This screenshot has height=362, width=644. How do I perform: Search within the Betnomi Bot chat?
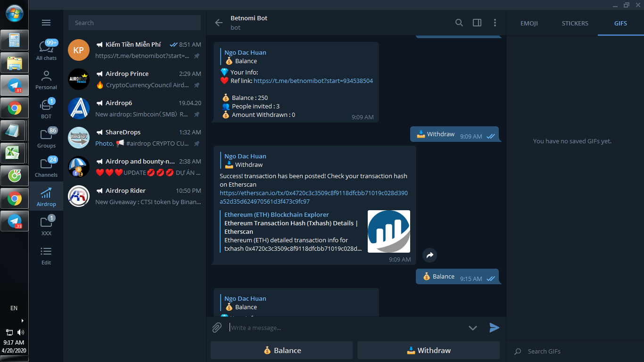tap(459, 23)
